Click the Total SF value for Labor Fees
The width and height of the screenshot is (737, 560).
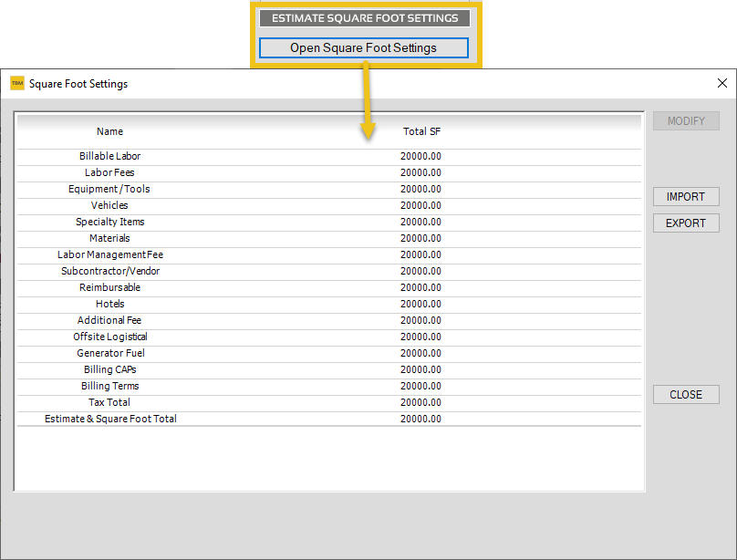(420, 173)
